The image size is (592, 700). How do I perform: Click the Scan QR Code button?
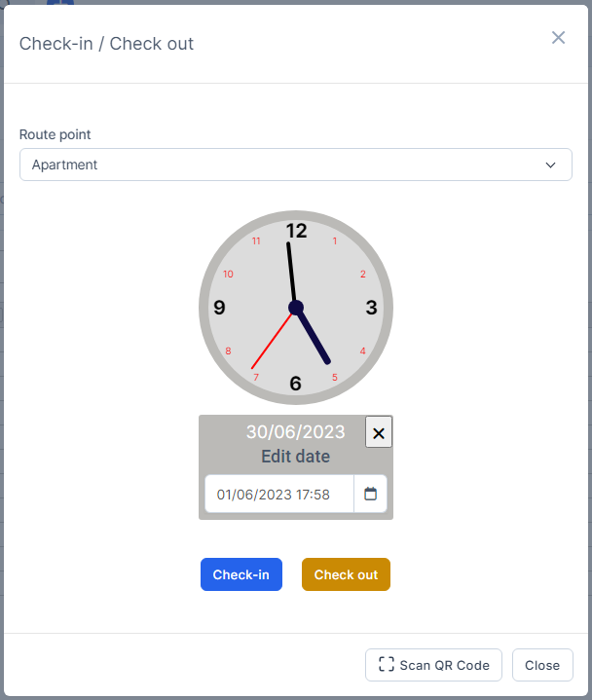point(433,665)
